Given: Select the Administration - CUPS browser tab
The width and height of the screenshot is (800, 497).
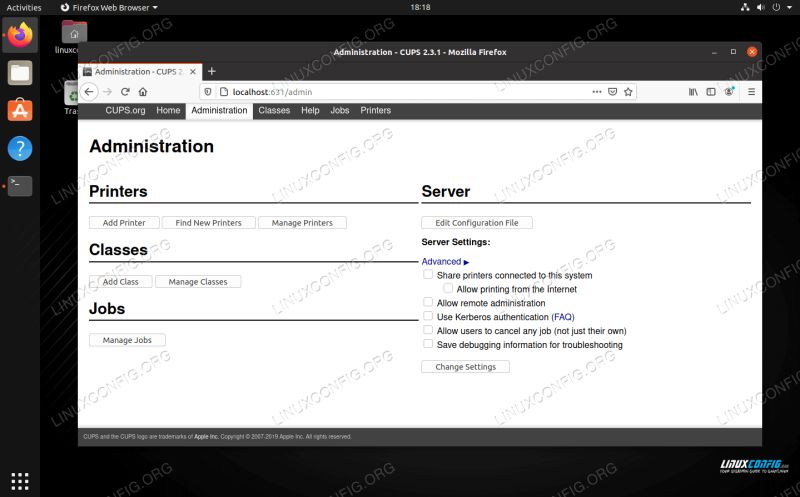Looking at the screenshot, I should point(138,72).
